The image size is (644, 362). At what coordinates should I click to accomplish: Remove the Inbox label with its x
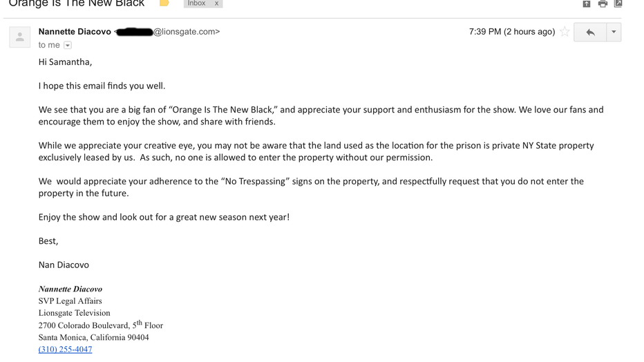coord(216,3)
